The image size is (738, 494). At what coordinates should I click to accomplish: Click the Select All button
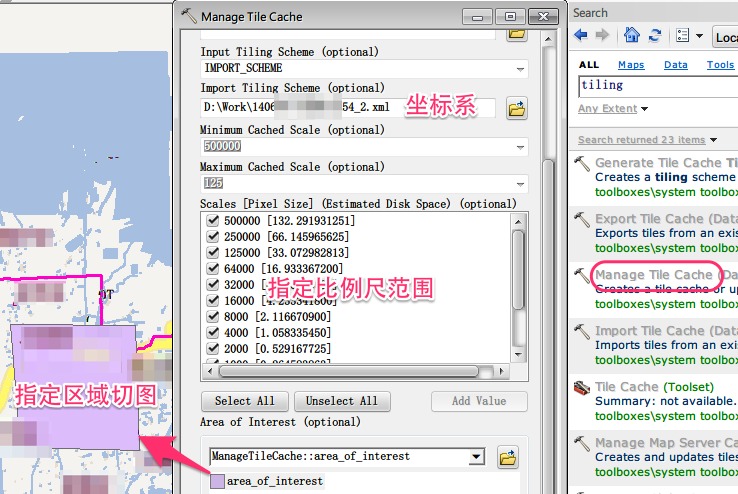245,401
